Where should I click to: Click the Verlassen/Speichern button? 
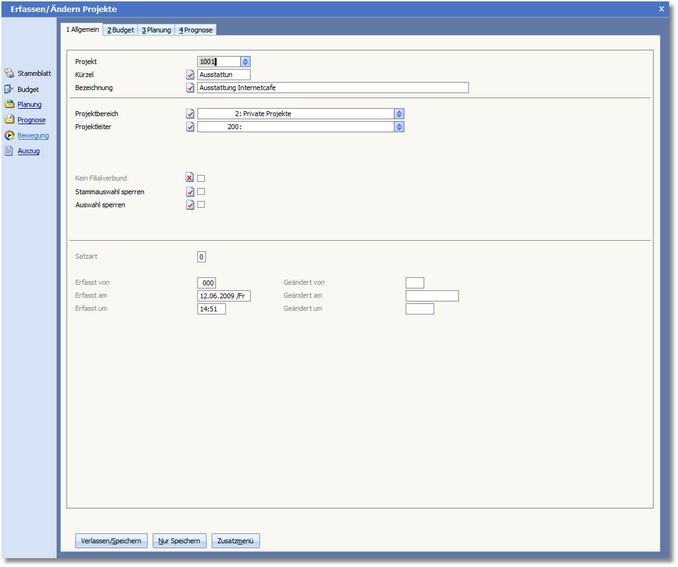(x=110, y=541)
